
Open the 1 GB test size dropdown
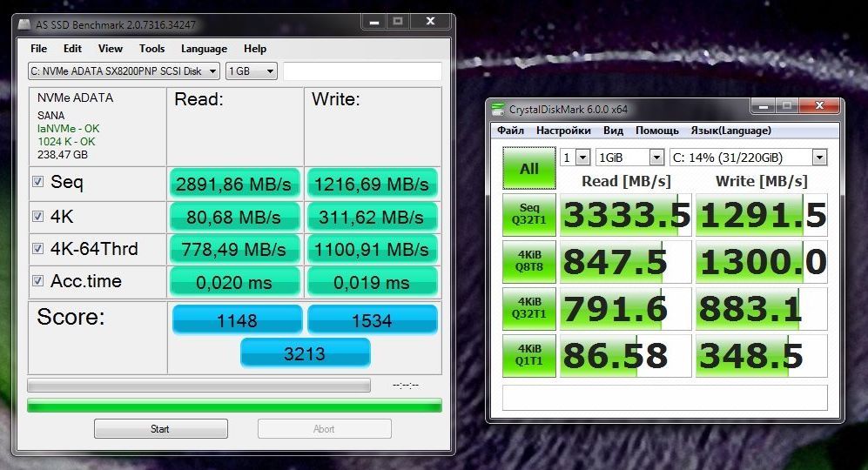(x=252, y=70)
